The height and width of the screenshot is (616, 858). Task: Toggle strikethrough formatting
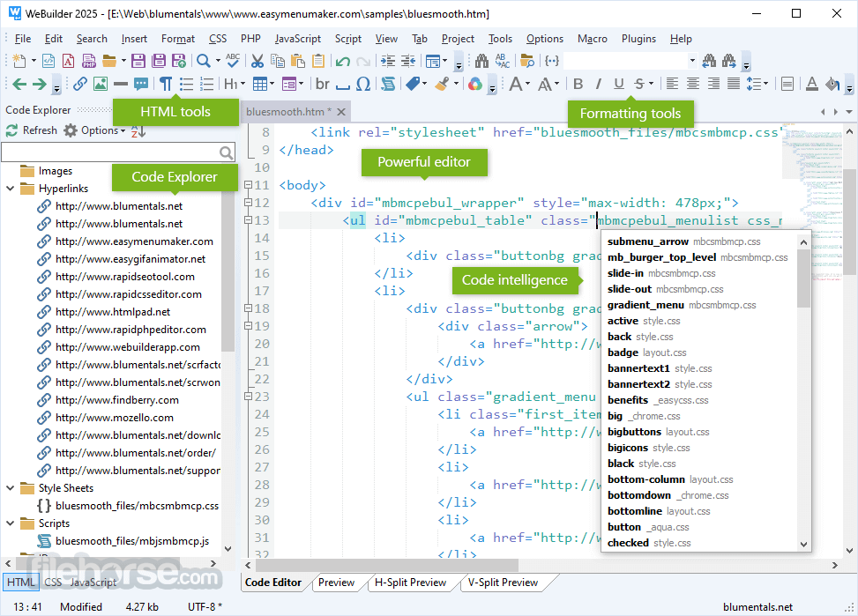click(639, 85)
